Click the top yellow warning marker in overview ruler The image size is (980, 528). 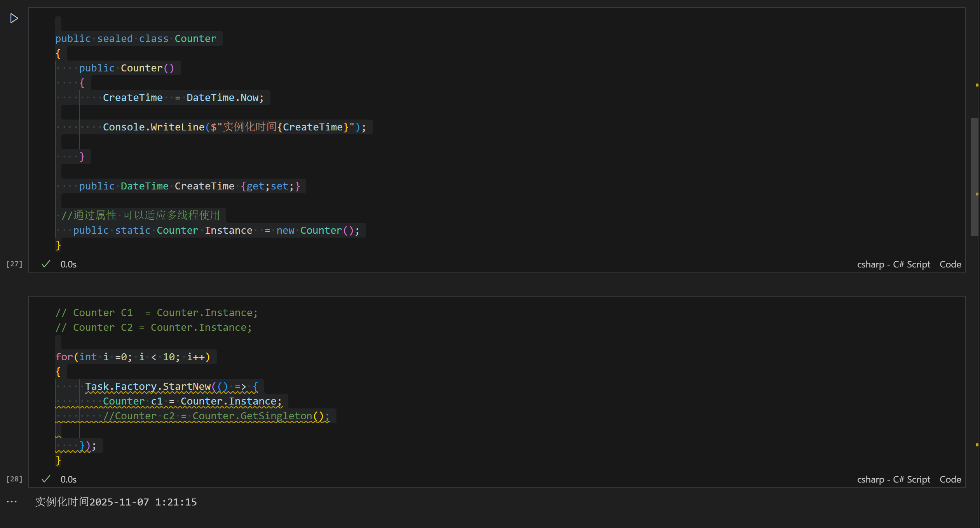click(x=977, y=85)
